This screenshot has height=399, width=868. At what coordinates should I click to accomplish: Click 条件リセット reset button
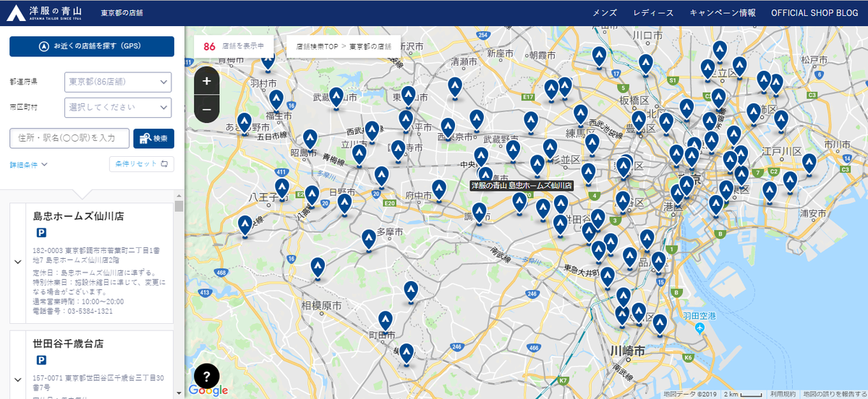click(142, 164)
